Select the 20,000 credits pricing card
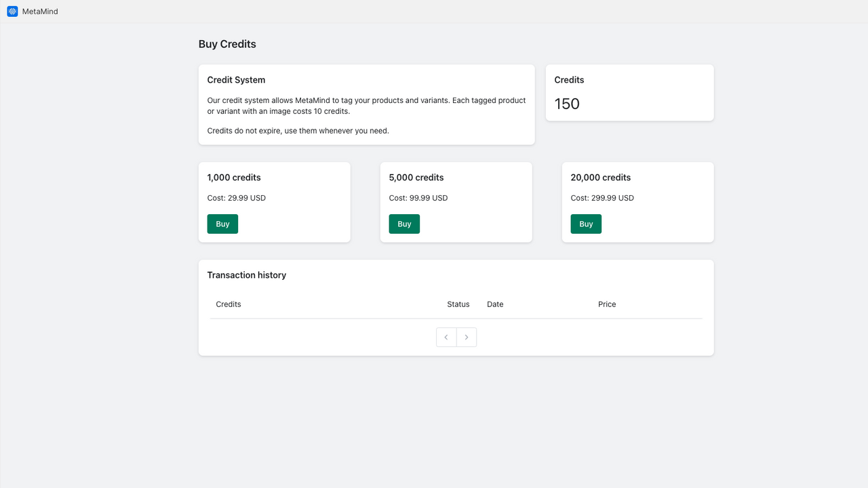868x488 pixels. [x=637, y=202]
